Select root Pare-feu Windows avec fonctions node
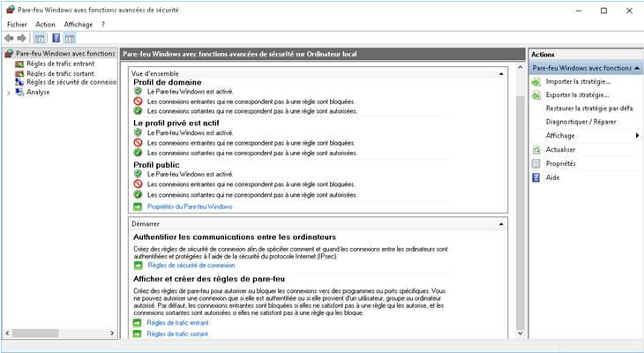The height and width of the screenshot is (353, 644). point(65,54)
